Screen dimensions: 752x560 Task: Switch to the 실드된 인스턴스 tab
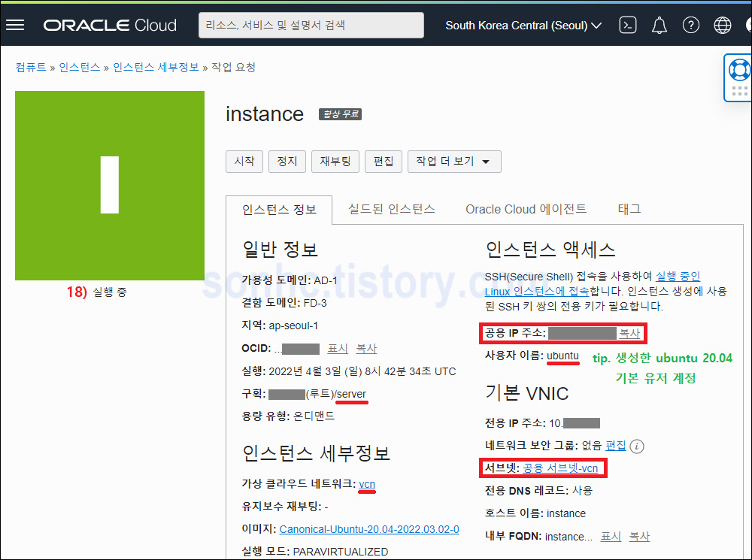click(x=391, y=209)
